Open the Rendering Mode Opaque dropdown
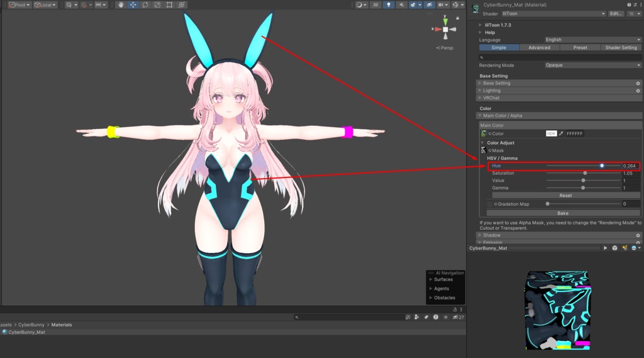The height and width of the screenshot is (358, 644). coord(593,65)
